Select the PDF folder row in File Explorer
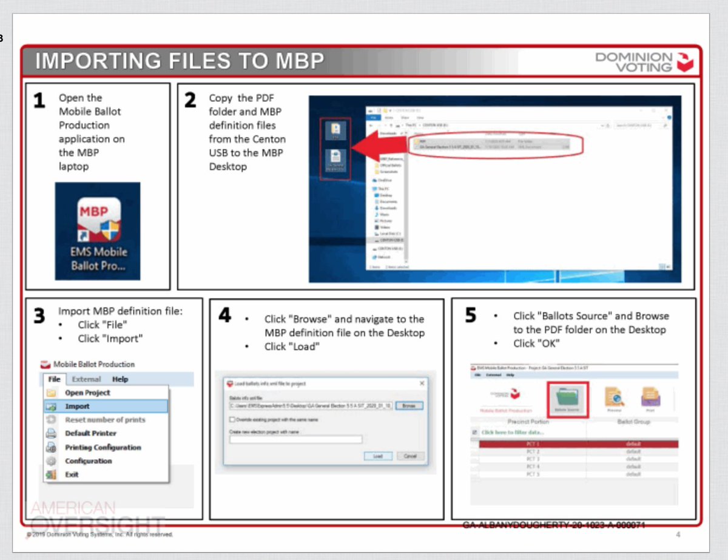This screenshot has height=560, width=728. coord(491,141)
